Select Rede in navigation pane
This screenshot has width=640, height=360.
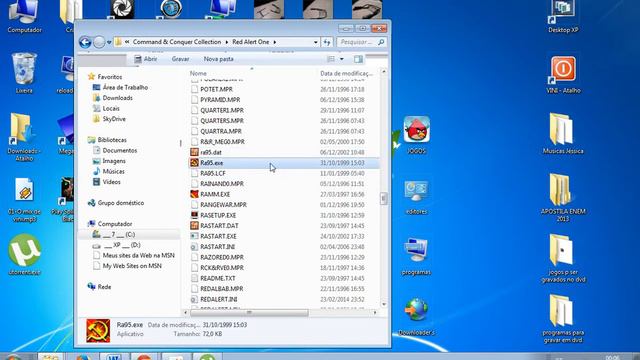click(104, 287)
